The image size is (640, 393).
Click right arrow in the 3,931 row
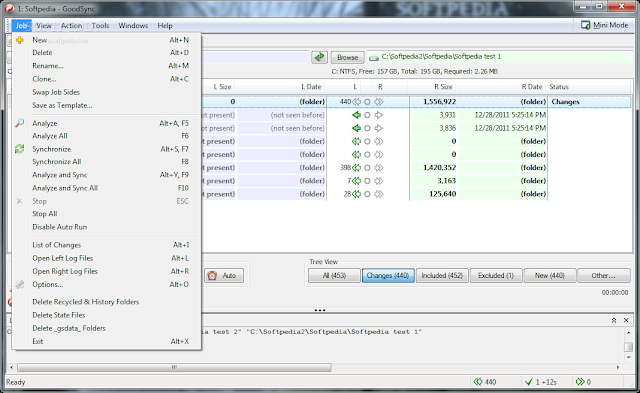point(379,115)
